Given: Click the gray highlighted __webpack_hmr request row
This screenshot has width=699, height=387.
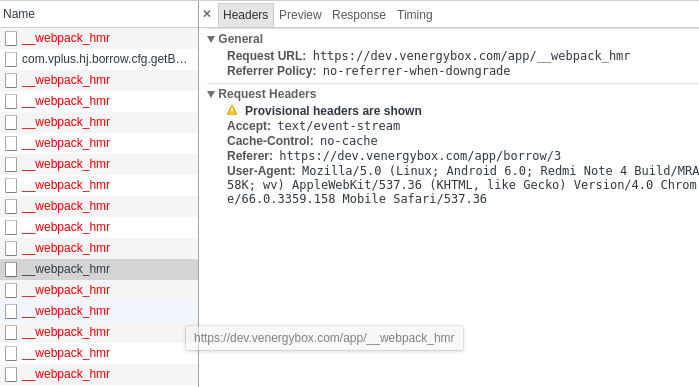Looking at the screenshot, I should [99, 269].
